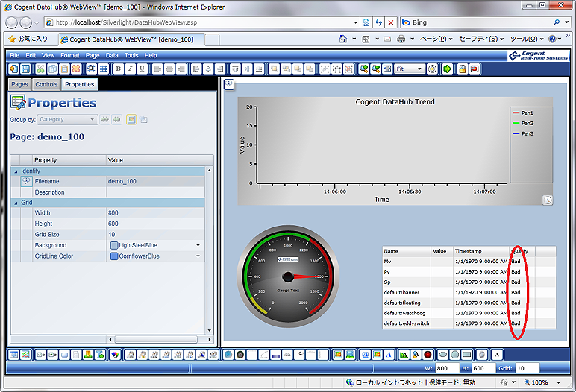
Task: Open the Tools menu
Action: coord(131,55)
